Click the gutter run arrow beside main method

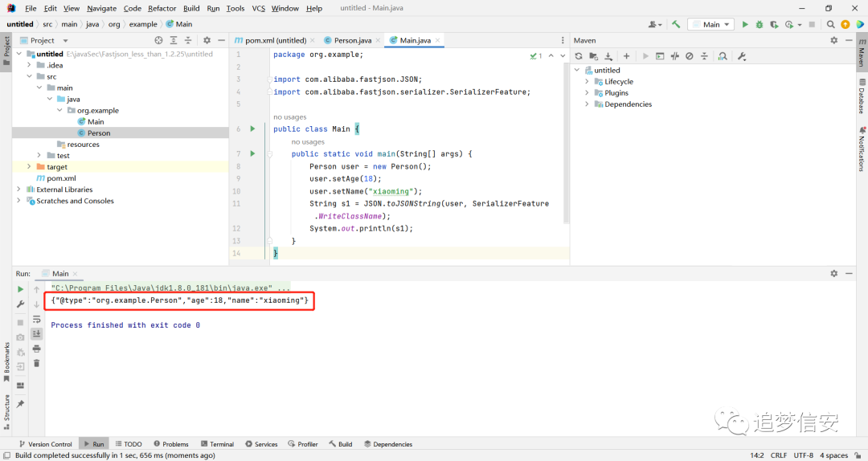252,153
